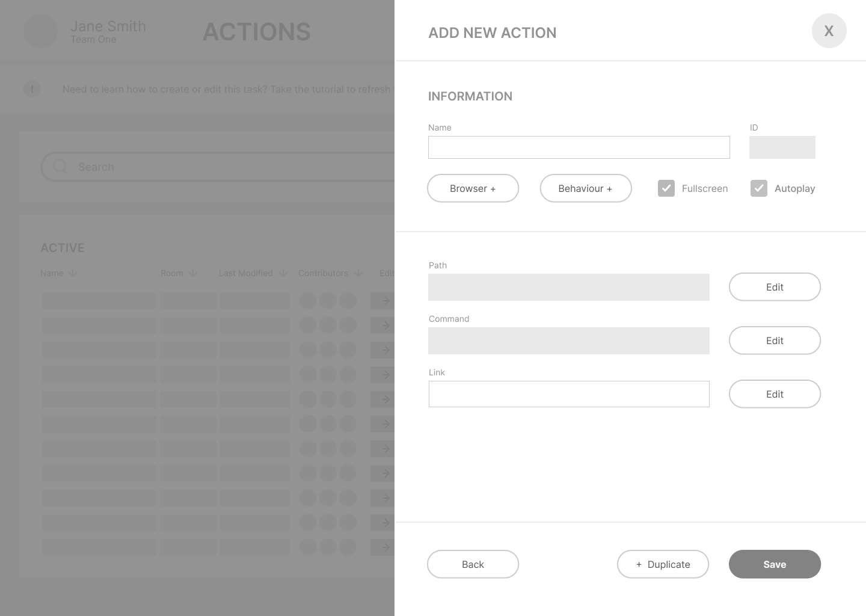The width and height of the screenshot is (866, 616).
Task: Click the Edit button for Command
Action: (775, 340)
